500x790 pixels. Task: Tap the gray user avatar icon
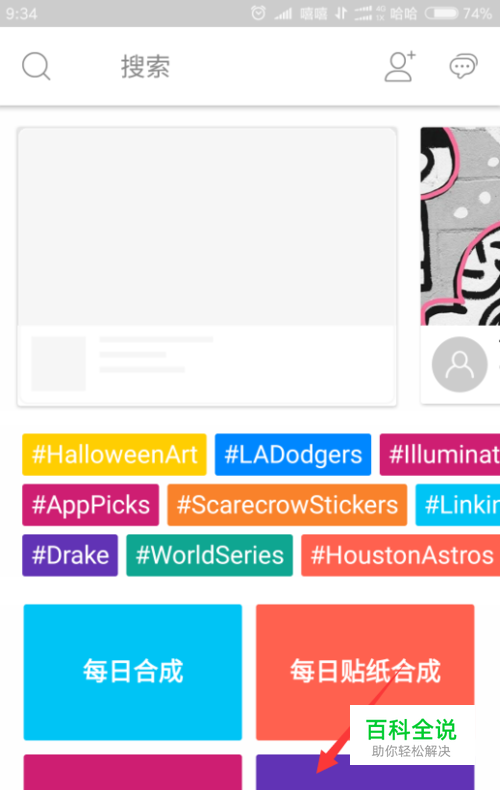[x=459, y=364]
